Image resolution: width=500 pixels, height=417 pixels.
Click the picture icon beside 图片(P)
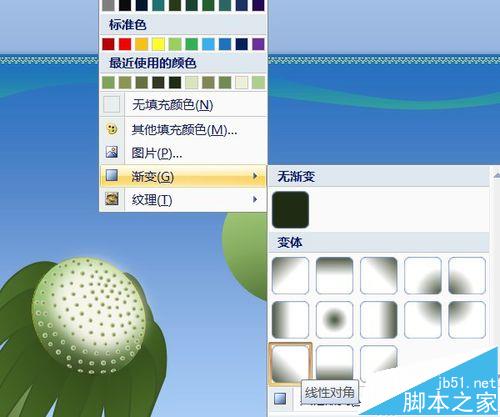coord(112,152)
